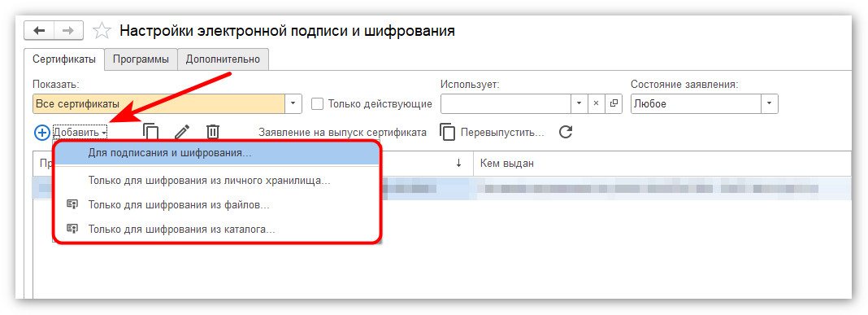868x315 pixels.
Task: Select Только для шифрования из каталога
Action: point(217,229)
